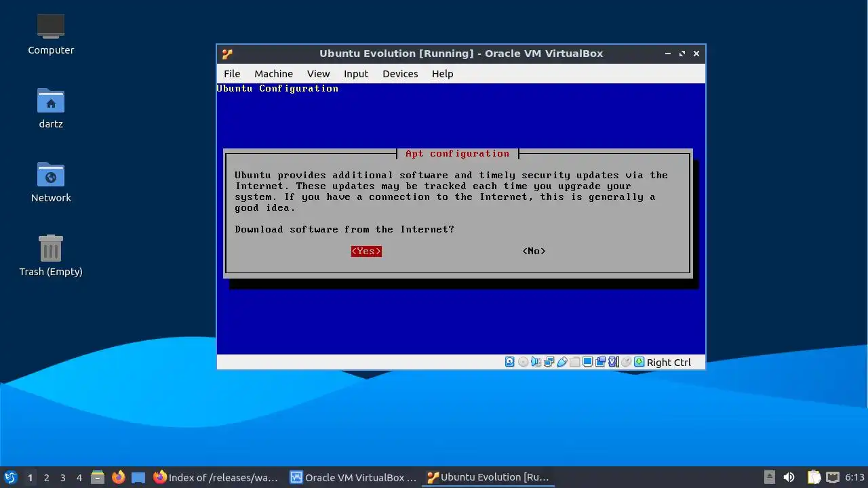Screen dimensions: 868x488
Task: Click the shared folders indicator icon
Action: [574, 362]
